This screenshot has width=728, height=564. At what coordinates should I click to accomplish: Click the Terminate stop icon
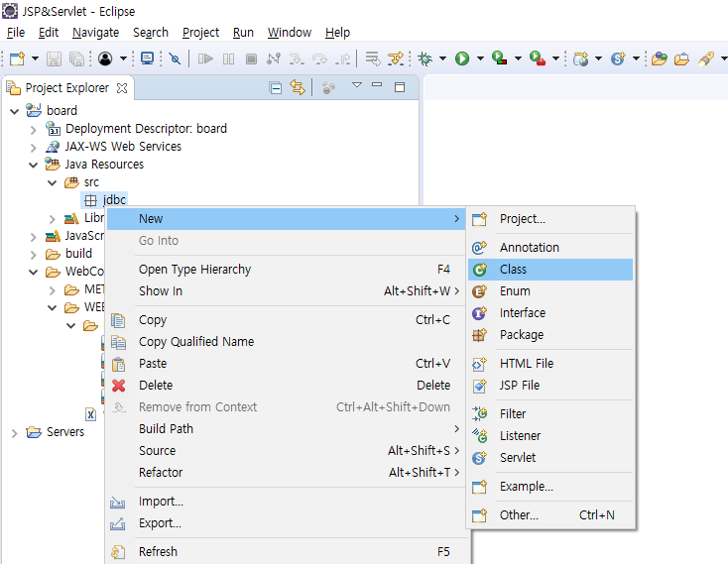tap(251, 58)
